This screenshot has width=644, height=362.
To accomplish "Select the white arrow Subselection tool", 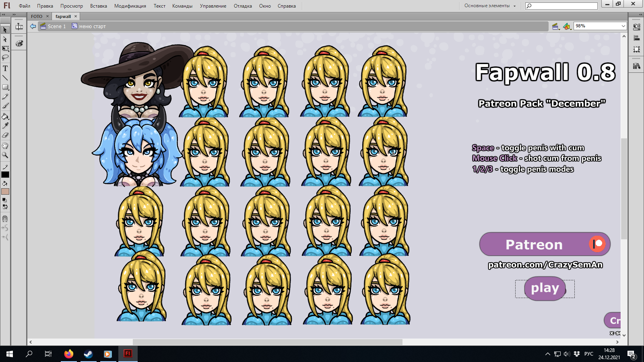I will pyautogui.click(x=5, y=39).
